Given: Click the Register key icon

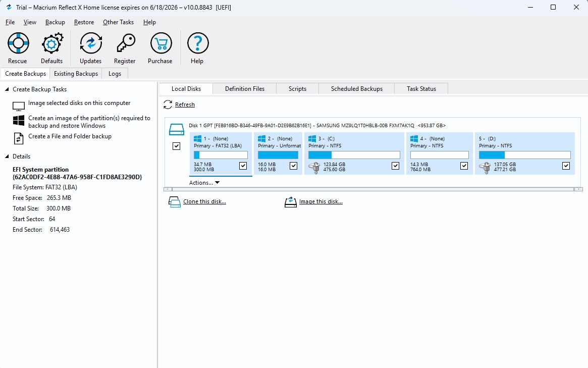Looking at the screenshot, I should click(x=125, y=43).
